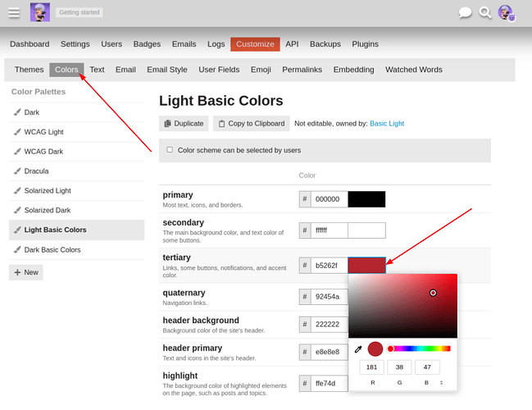Select the Dracula color palette
Image resolution: width=532 pixels, height=410 pixels.
point(77,171)
